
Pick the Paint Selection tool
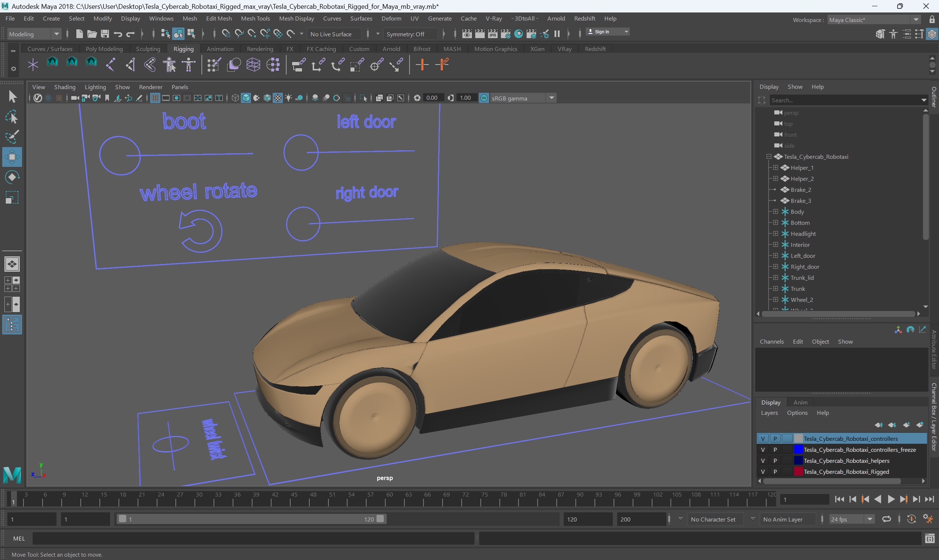click(x=12, y=137)
